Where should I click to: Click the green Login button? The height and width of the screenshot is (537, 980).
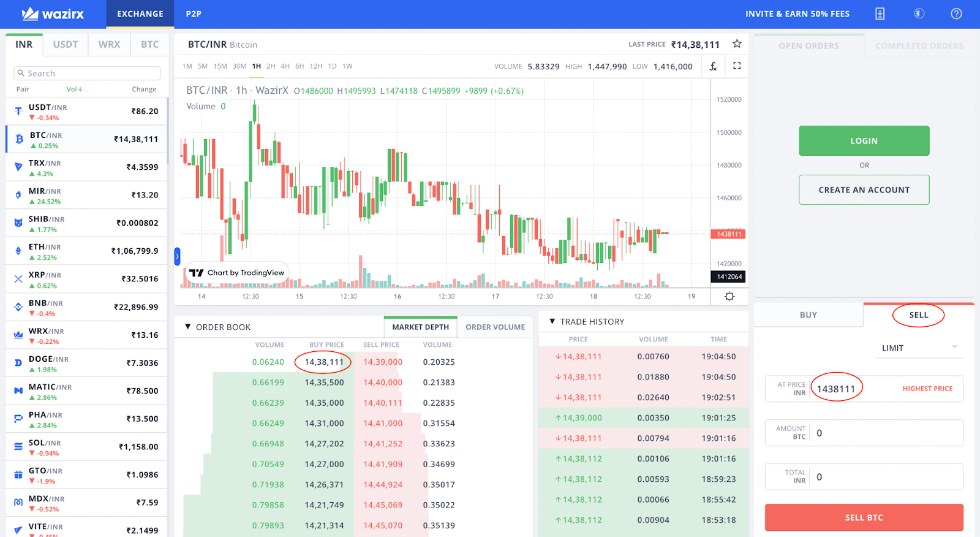[864, 141]
